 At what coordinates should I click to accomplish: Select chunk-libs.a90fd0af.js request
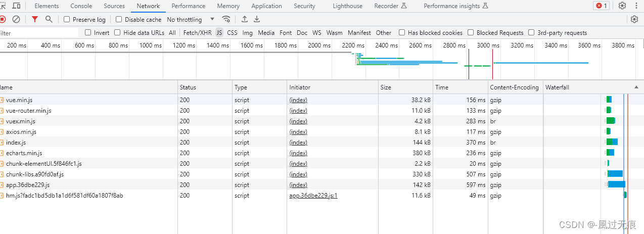[322, 174]
